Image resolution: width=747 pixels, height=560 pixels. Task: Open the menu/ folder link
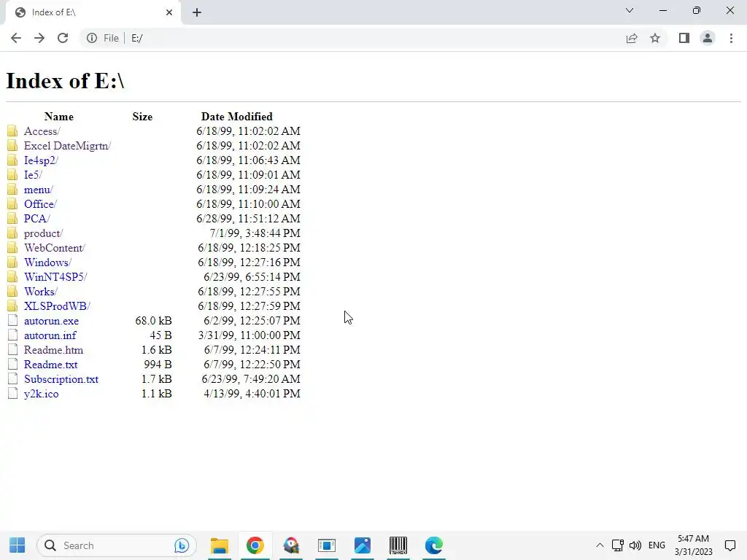pyautogui.click(x=38, y=190)
